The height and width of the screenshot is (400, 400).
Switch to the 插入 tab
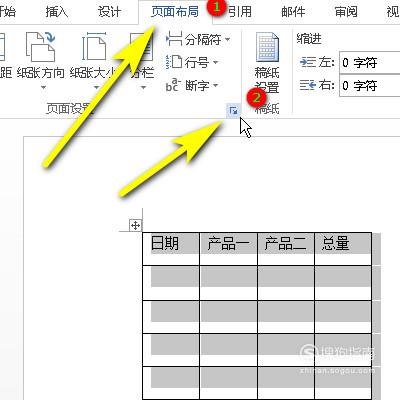[56, 12]
